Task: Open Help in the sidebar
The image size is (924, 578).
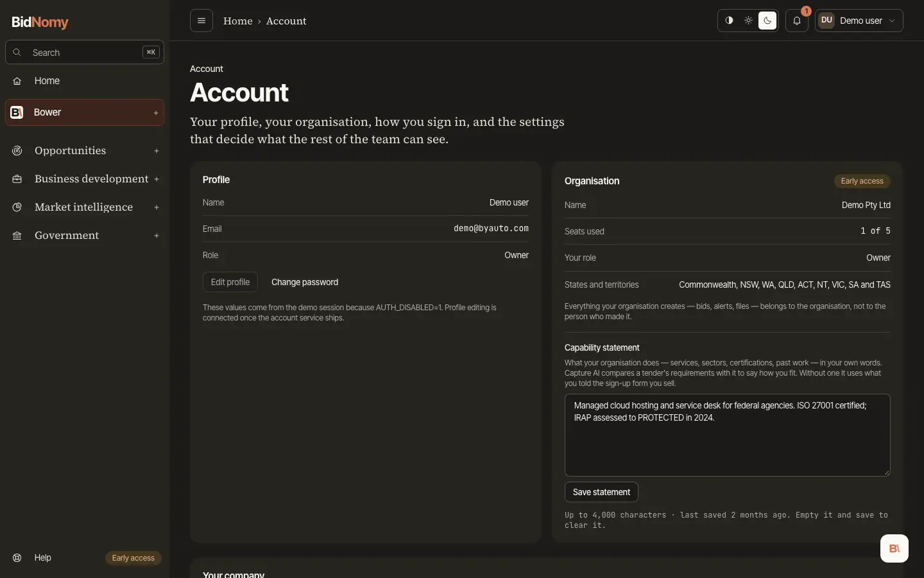Action: pyautogui.click(x=42, y=557)
